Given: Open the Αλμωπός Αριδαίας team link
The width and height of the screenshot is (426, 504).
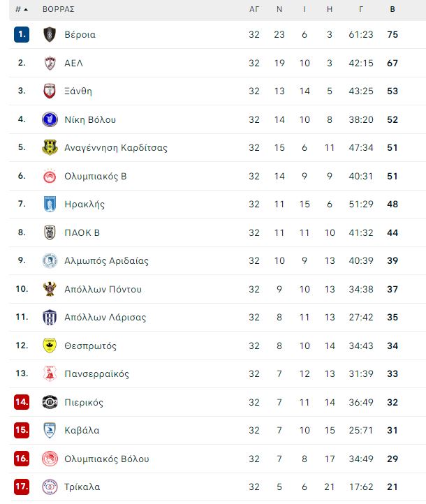Looking at the screenshot, I should click(x=106, y=260).
